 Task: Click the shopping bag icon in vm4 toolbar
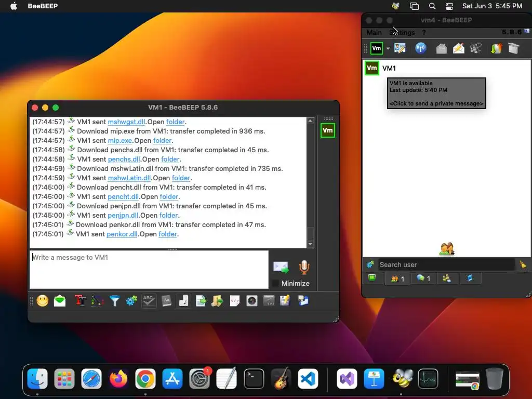514,48
